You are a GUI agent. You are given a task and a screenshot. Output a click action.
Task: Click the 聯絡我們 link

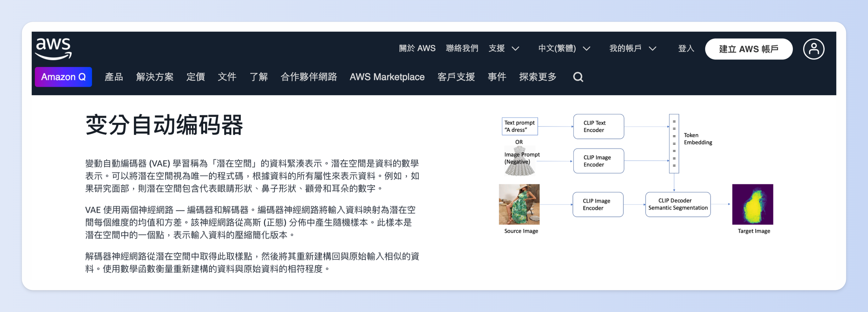(462, 48)
